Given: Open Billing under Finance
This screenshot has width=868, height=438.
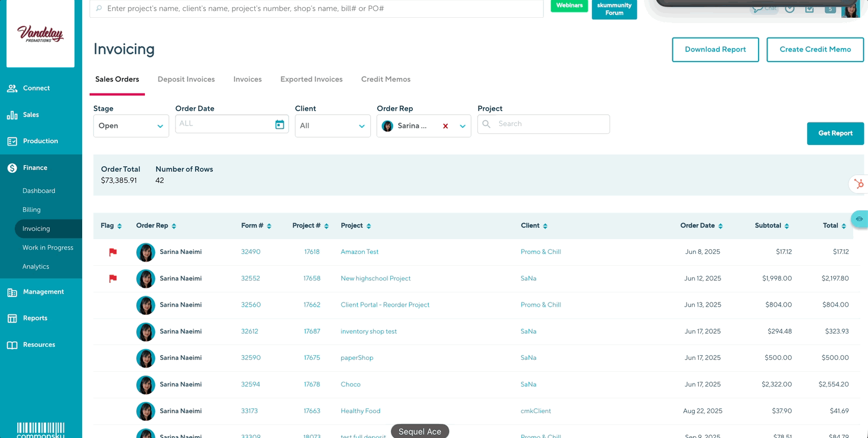Looking at the screenshot, I should tap(31, 210).
